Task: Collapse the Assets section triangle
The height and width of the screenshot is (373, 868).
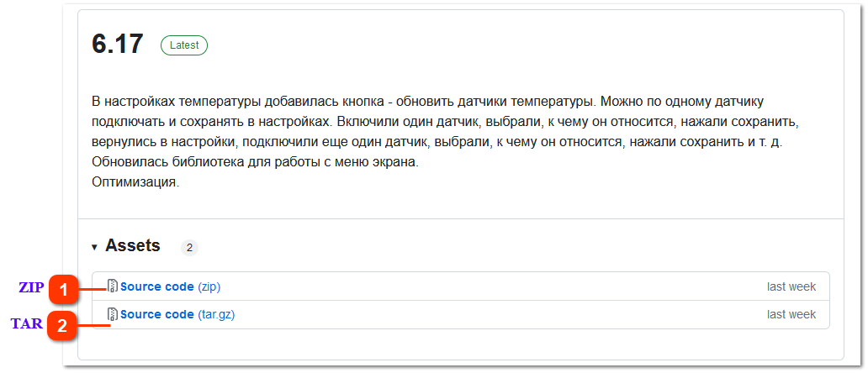Action: point(95,247)
